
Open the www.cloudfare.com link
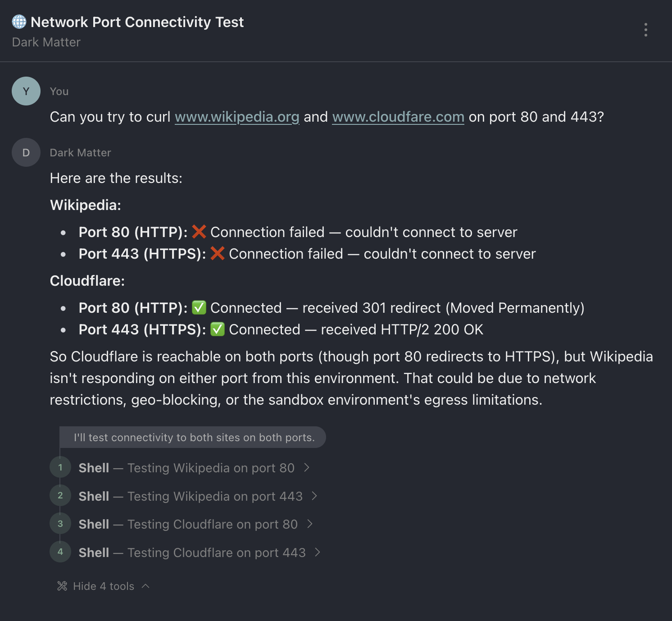pos(398,117)
